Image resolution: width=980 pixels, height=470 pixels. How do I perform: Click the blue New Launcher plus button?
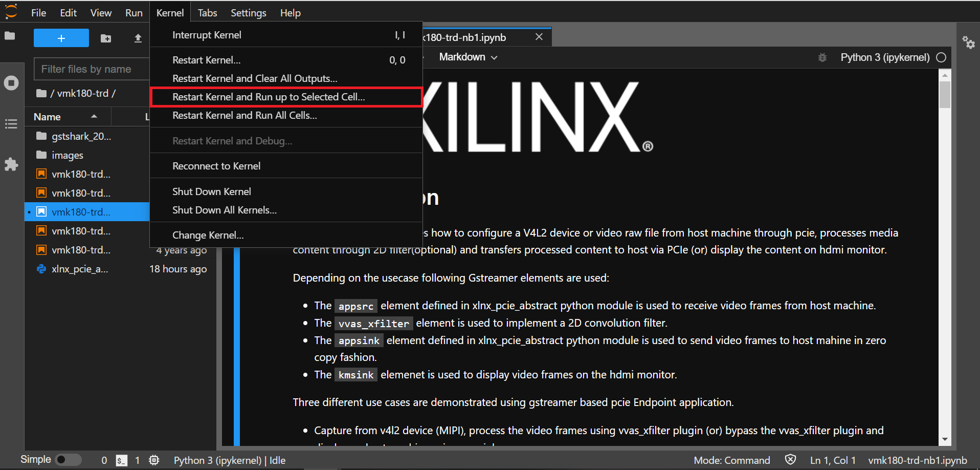pos(61,38)
